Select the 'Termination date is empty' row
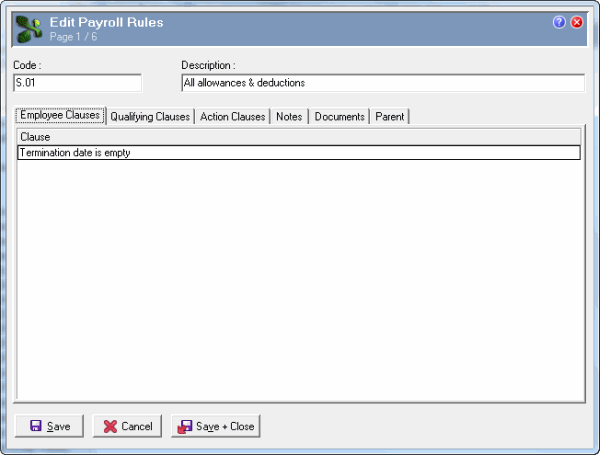Screen dimensions: 600x455 (298, 153)
